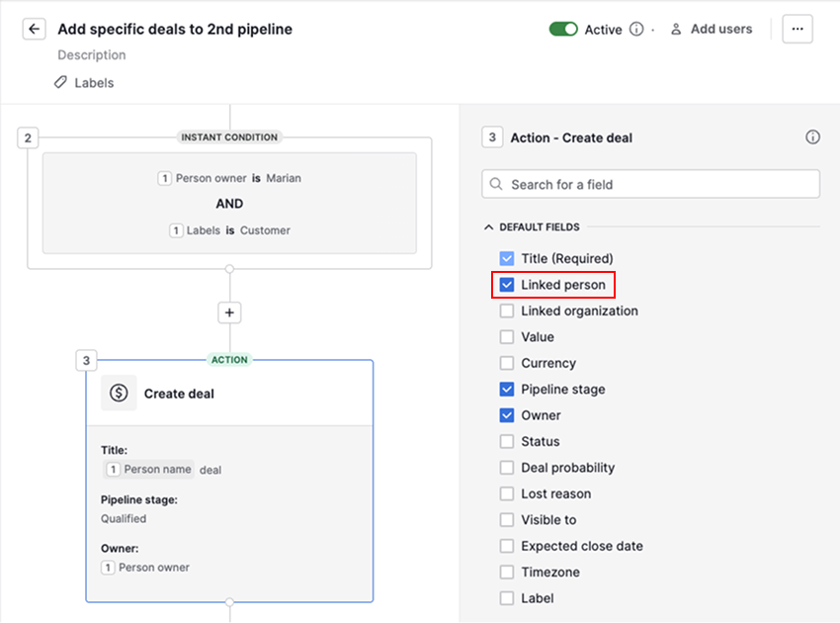This screenshot has height=623, width=840.
Task: Click the Description text under title
Action: click(92, 55)
